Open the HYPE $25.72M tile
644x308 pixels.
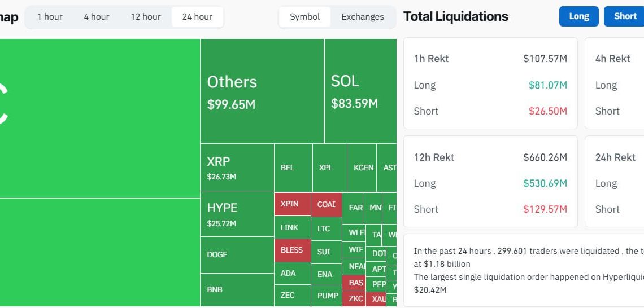[x=237, y=214]
